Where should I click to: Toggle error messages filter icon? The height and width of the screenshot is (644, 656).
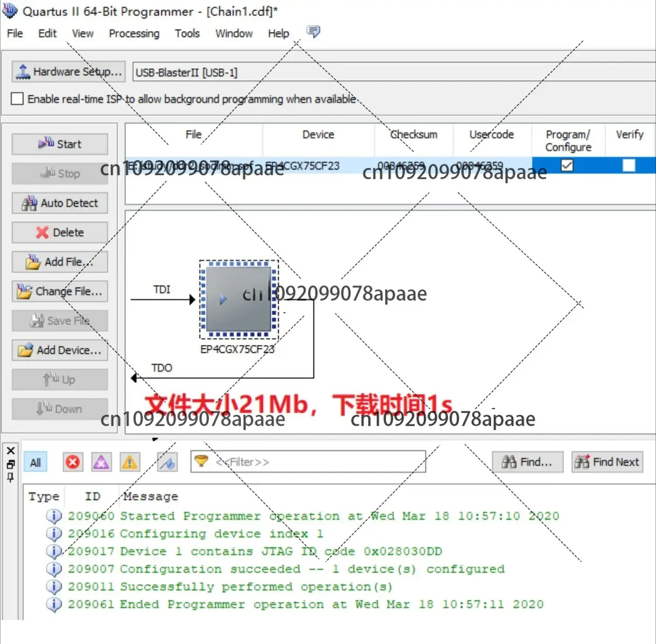[x=73, y=462]
